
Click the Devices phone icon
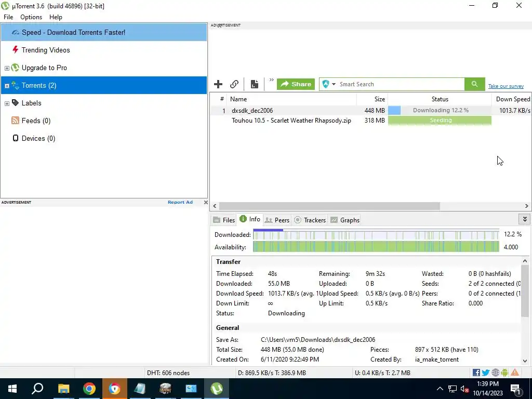pos(15,138)
